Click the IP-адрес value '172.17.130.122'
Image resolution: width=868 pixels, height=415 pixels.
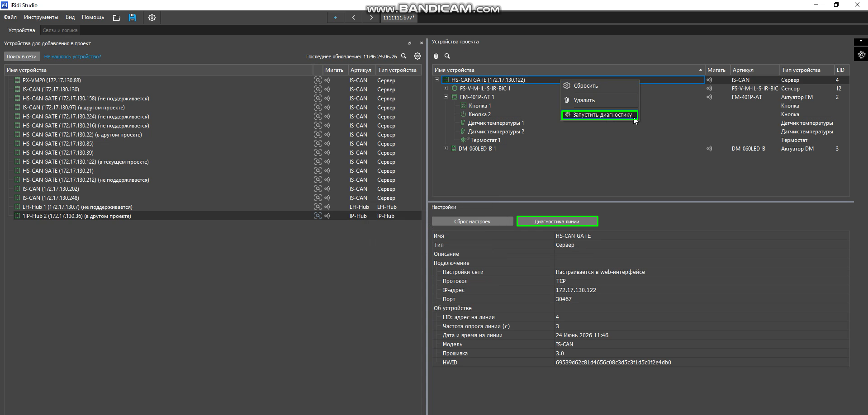click(576, 290)
